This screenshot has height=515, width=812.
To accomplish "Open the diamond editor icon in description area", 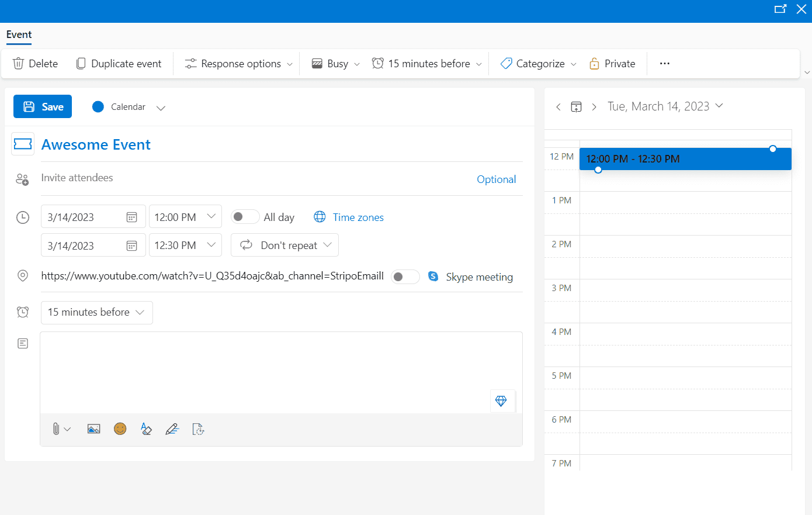I will point(501,401).
